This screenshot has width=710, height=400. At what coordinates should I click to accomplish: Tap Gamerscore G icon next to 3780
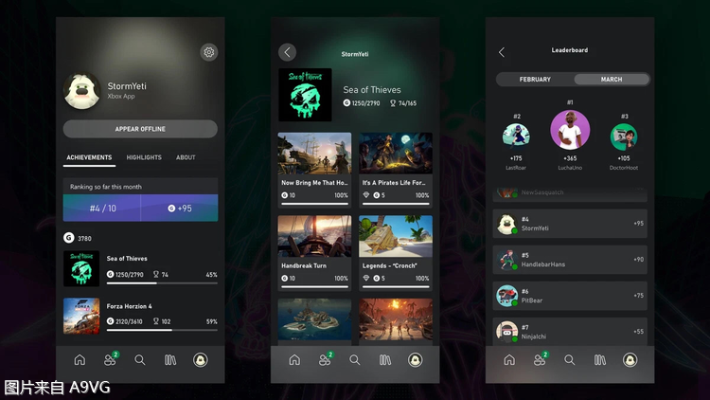click(x=69, y=238)
